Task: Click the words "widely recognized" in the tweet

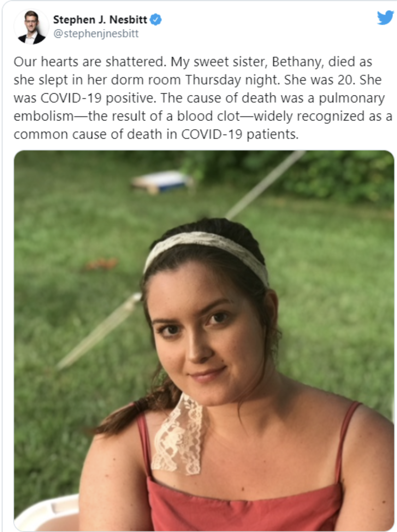Action: point(309,117)
